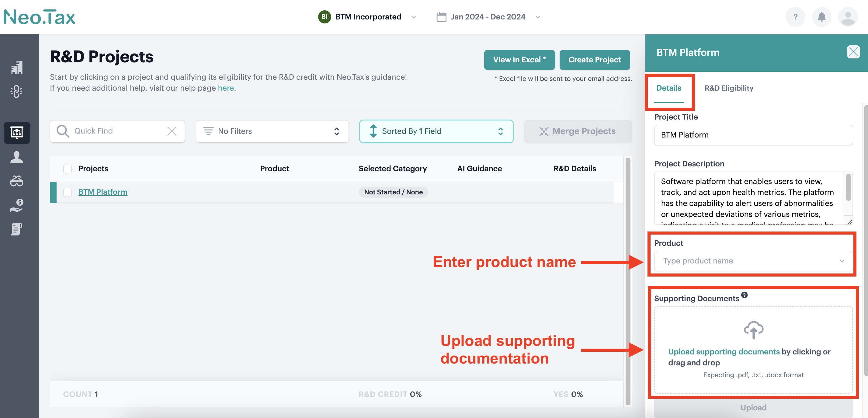The height and width of the screenshot is (418, 868).
Task: Open the contractors hard-hat sidebar icon
Action: tap(16, 181)
